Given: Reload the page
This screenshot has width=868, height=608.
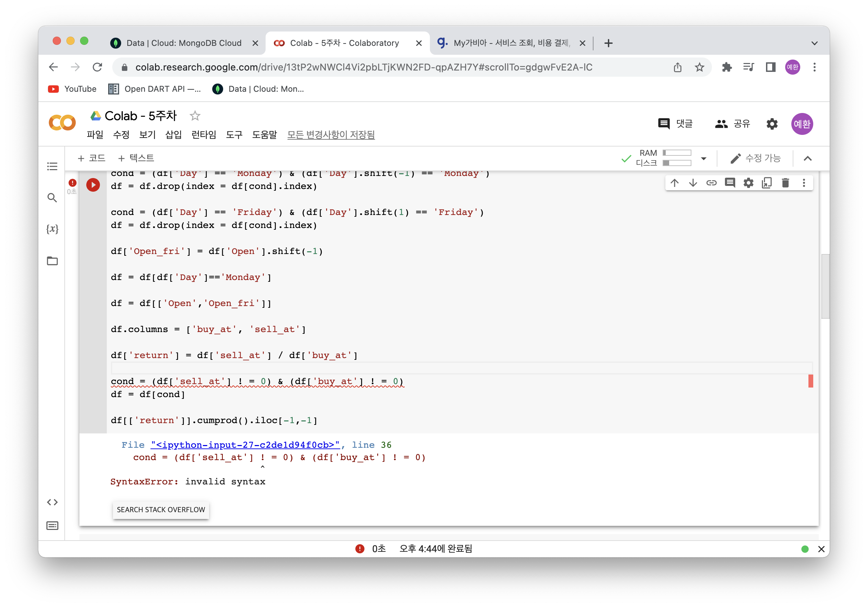Looking at the screenshot, I should pos(97,67).
